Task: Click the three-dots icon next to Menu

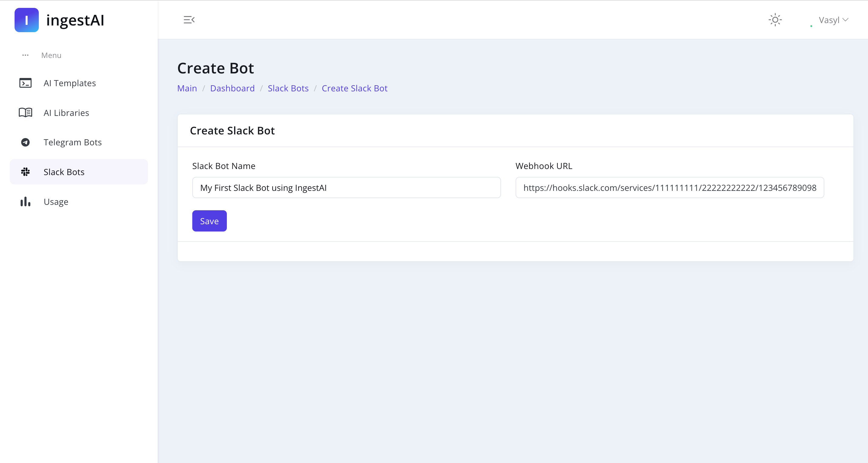Action: coord(25,55)
